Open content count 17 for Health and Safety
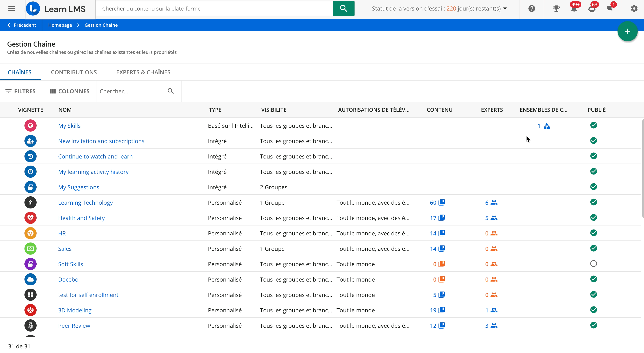This screenshot has width=644, height=353. [x=437, y=218]
